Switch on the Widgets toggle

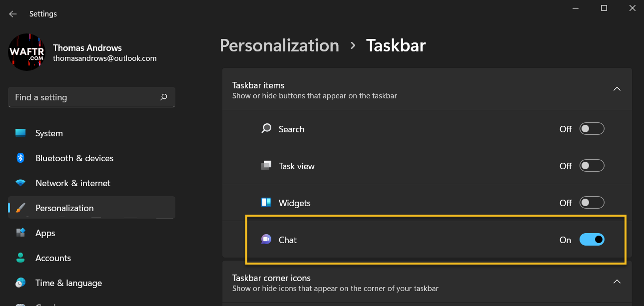pyautogui.click(x=592, y=203)
